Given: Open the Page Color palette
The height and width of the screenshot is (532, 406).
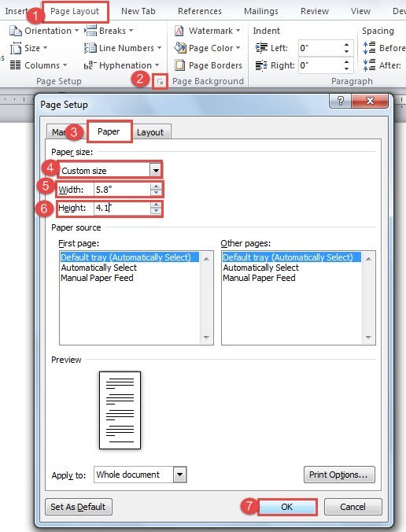Looking at the screenshot, I should (207, 48).
